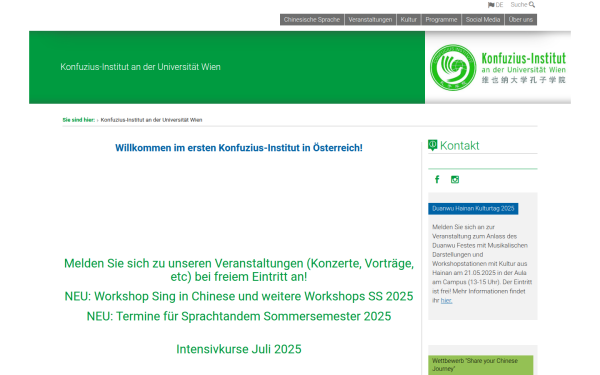The width and height of the screenshot is (600, 375).
Task: Click the green banner title text
Action: pos(140,67)
